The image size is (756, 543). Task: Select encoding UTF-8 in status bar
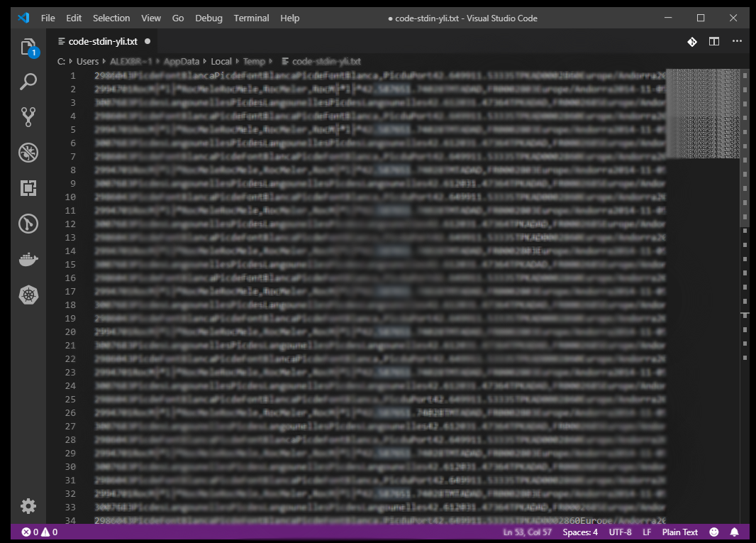pyautogui.click(x=620, y=532)
